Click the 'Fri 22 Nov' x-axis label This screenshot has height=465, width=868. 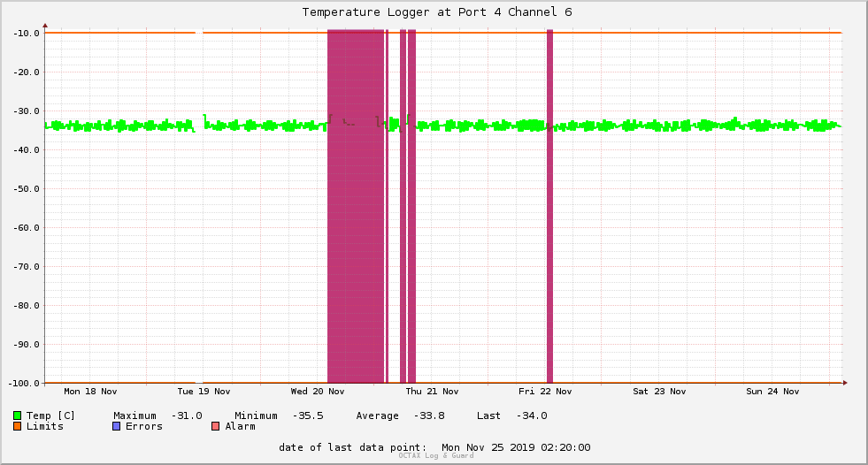[x=545, y=392]
